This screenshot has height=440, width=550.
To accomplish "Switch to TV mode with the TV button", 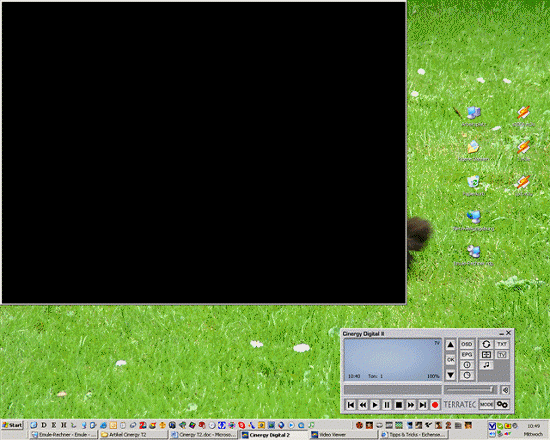I will coord(502,355).
